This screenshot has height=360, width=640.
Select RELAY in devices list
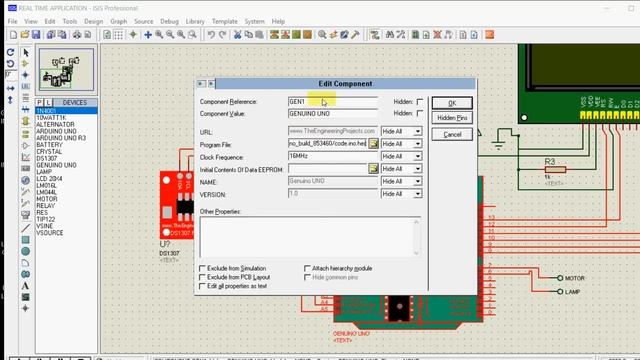pyautogui.click(x=45, y=206)
